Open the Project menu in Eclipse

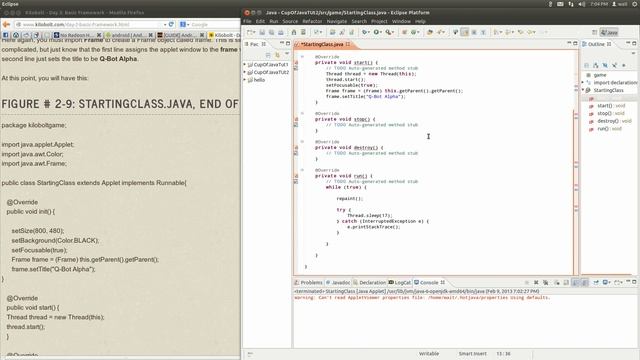[x=379, y=21]
